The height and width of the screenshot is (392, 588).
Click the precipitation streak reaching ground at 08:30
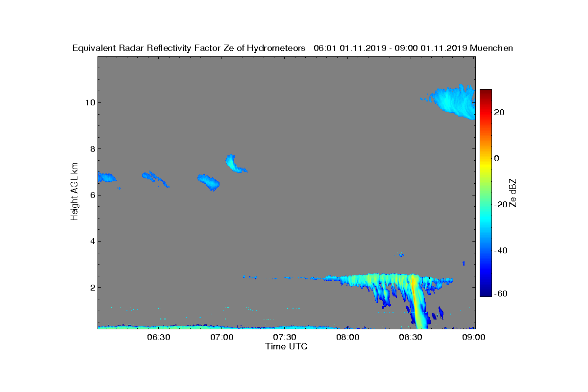tap(417, 304)
